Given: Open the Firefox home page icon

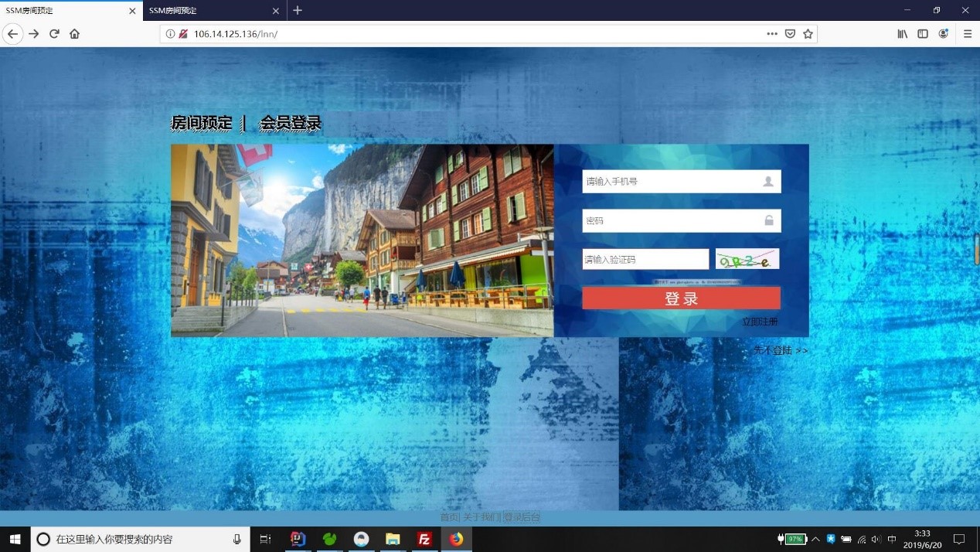Looking at the screenshot, I should 74,34.
